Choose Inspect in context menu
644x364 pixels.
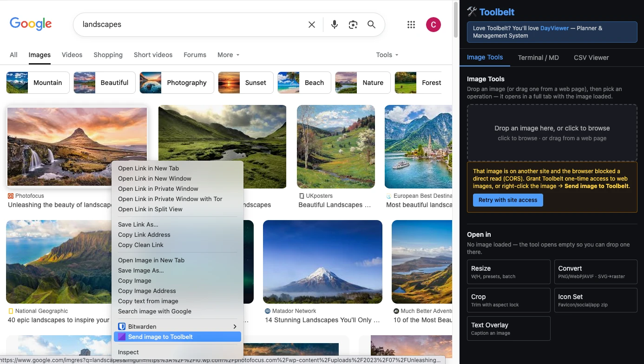coord(177,352)
